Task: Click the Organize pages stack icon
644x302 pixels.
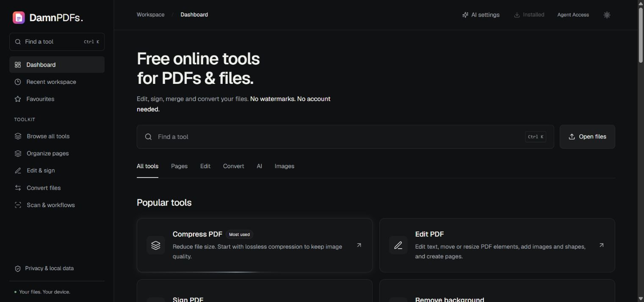Action: (18, 153)
